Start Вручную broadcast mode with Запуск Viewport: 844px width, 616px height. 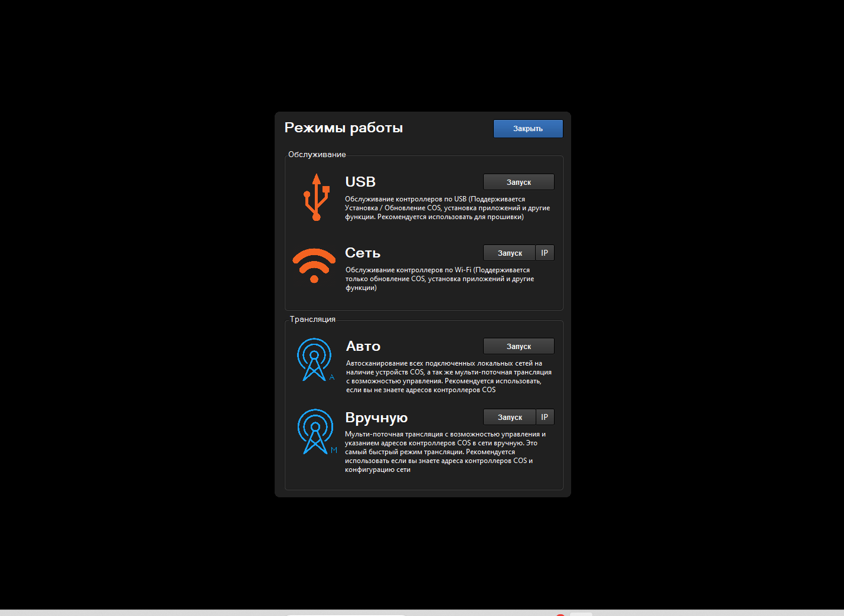click(x=509, y=417)
